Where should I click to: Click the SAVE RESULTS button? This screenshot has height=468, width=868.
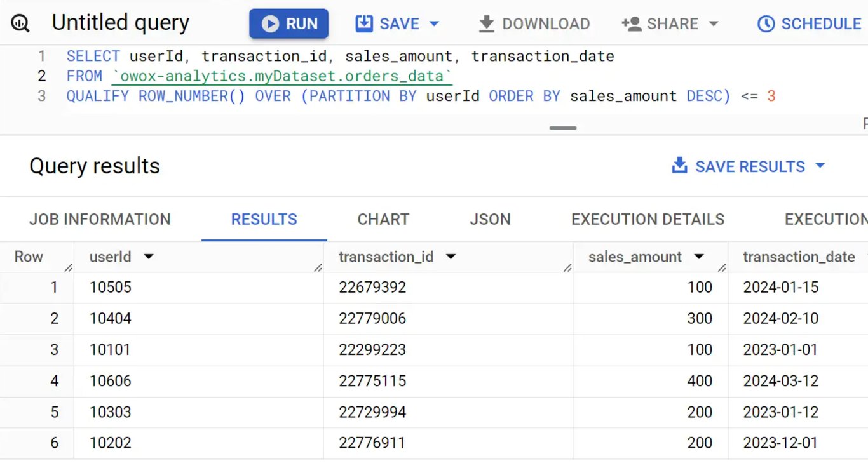pyautogui.click(x=738, y=166)
